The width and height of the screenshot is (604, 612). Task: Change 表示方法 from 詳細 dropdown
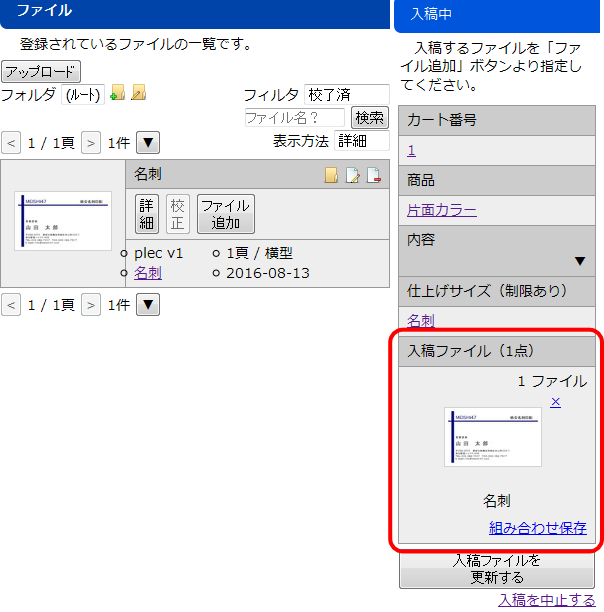pos(361,141)
